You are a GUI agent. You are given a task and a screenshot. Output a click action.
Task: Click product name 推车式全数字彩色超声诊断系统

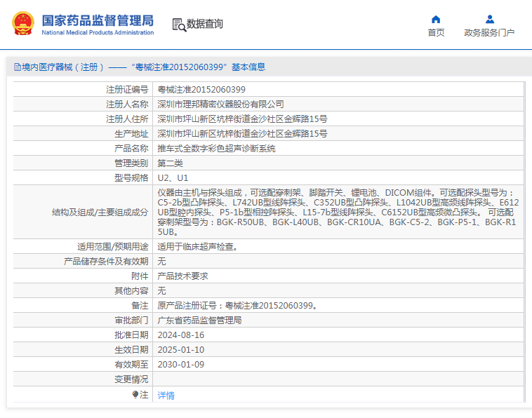tap(216, 149)
